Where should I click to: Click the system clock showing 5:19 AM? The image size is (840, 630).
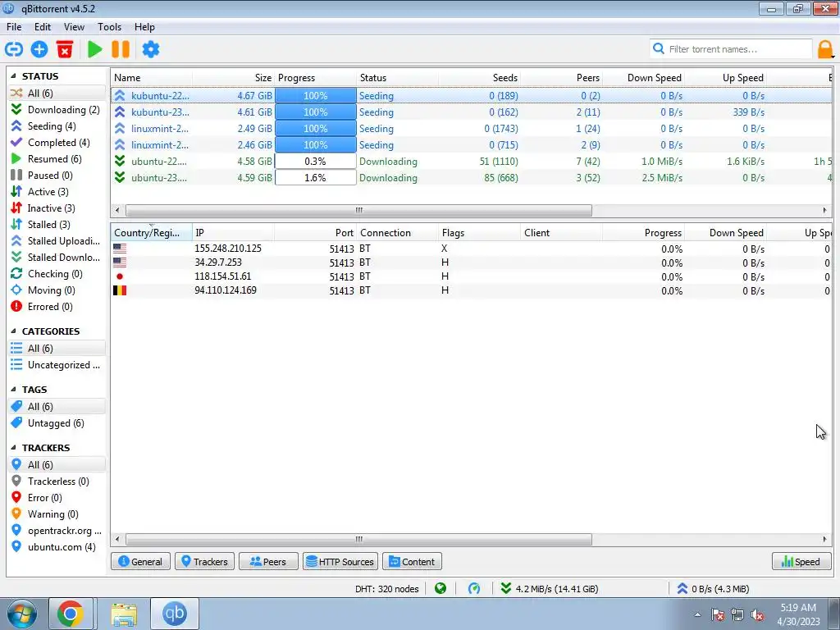pyautogui.click(x=798, y=614)
